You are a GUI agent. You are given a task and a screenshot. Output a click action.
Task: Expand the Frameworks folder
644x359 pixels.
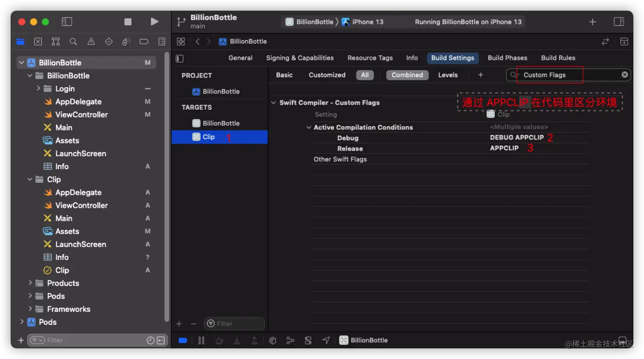(x=30, y=309)
